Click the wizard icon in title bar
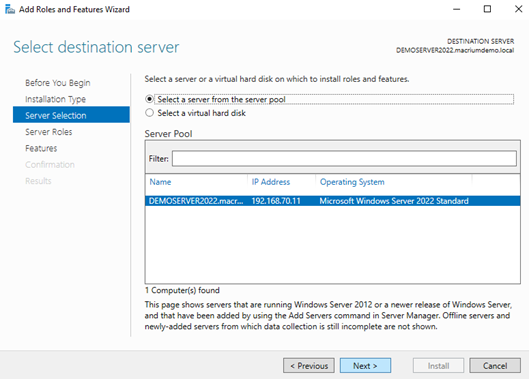 (10, 9)
